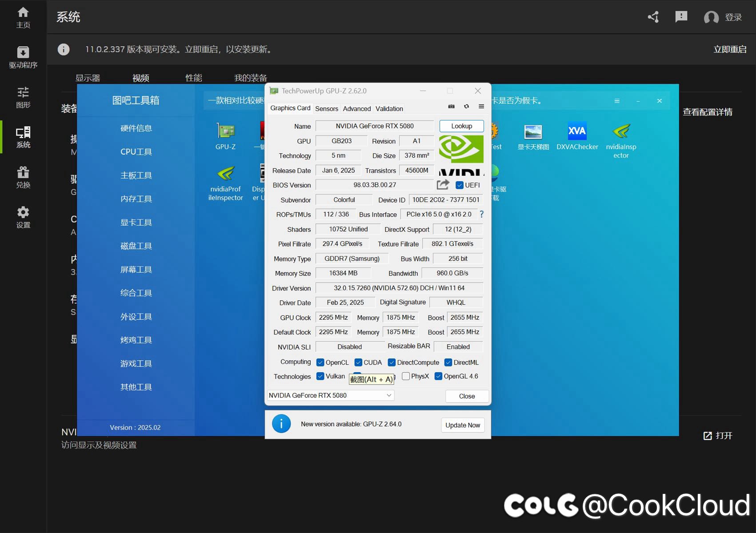Expand the NVIDIA GeForce RTX 5080 dropdown
Screen dimensions: 756x533
tap(331, 395)
